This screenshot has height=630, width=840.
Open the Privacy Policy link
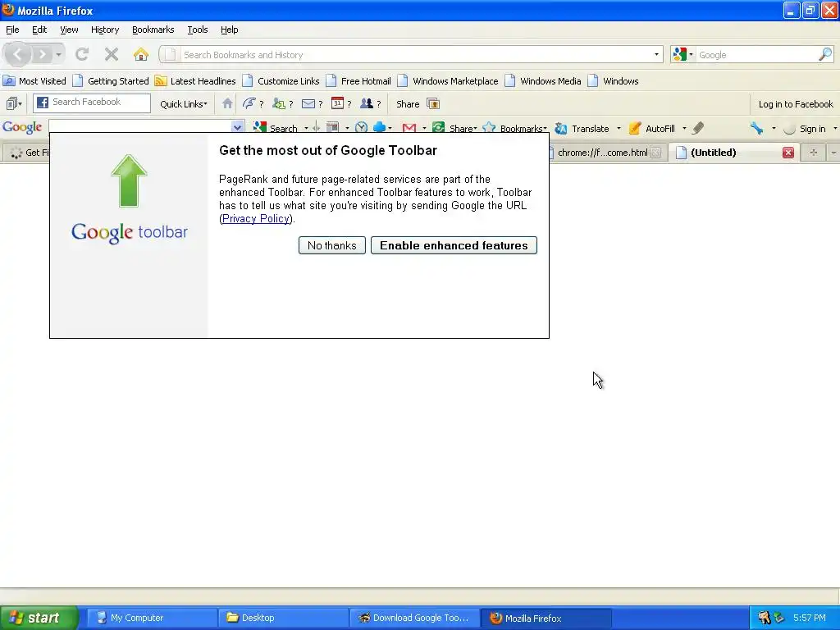[256, 218]
